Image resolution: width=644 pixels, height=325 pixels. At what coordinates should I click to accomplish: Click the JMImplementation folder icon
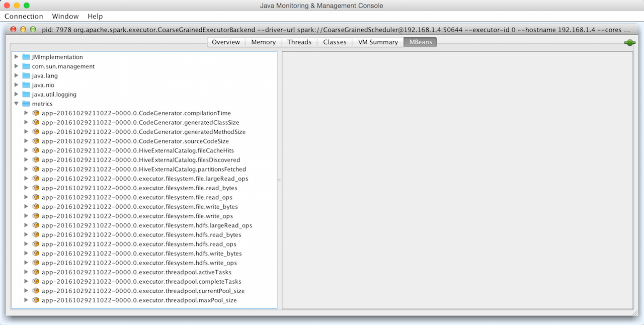26,57
